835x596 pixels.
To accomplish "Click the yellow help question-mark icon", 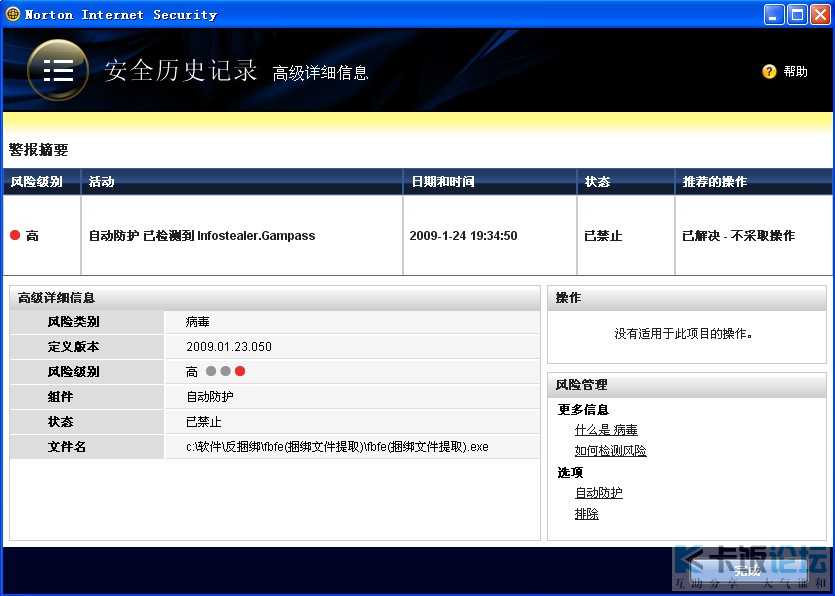I will (x=769, y=71).
